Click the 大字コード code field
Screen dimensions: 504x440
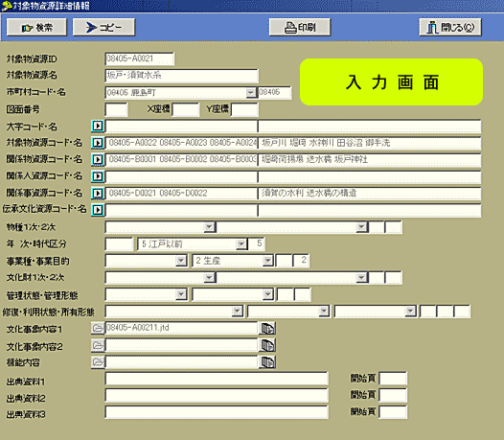(x=182, y=127)
